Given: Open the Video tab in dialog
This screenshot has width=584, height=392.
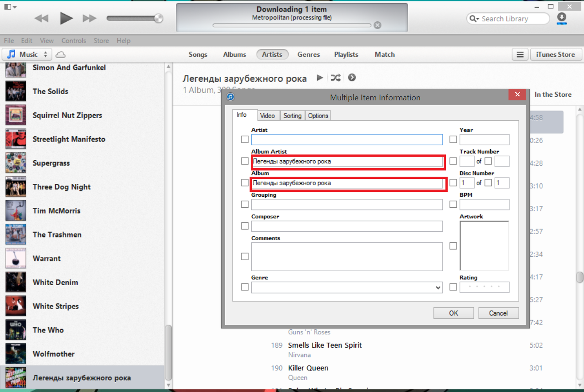Looking at the screenshot, I should [267, 115].
